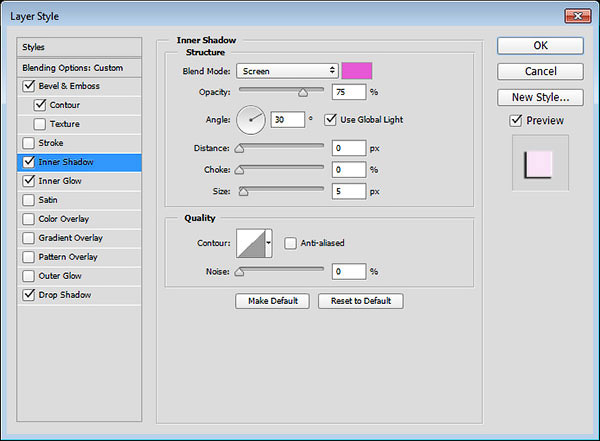This screenshot has height=441, width=600.
Task: Click Reset to Default button
Action: [361, 301]
